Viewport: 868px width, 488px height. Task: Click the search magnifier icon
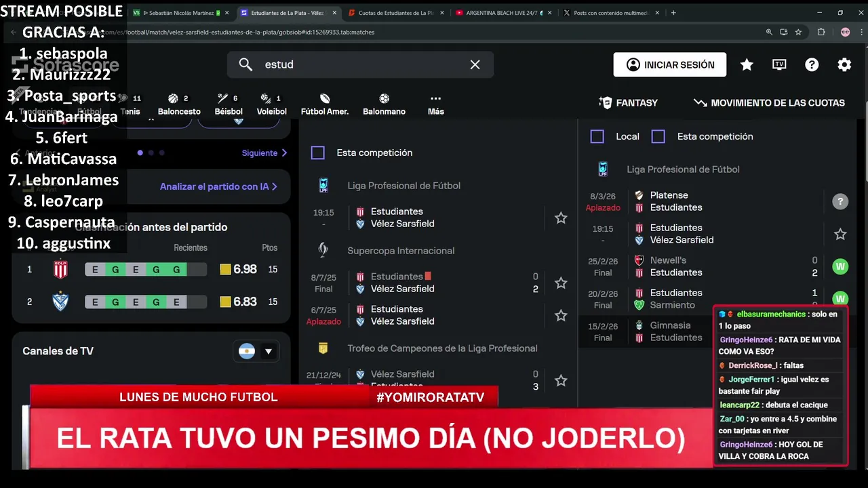[245, 64]
